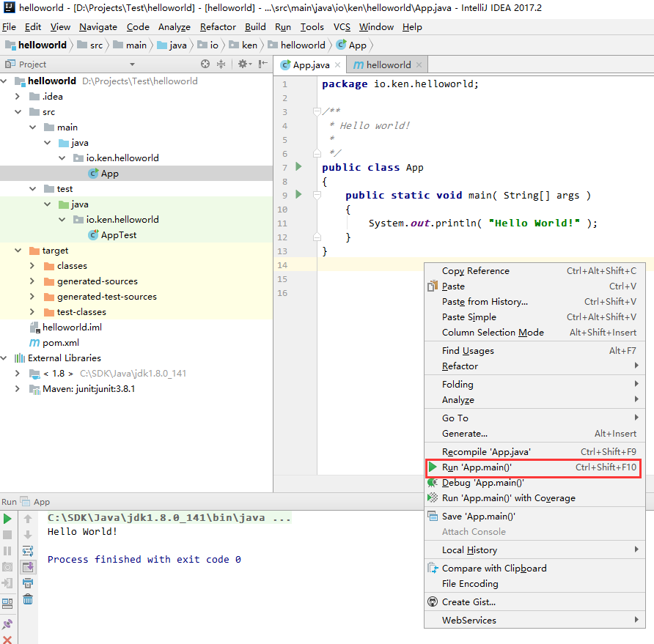654x644 pixels.
Task: Switch to the helloworld pom tab
Action: coord(386,64)
